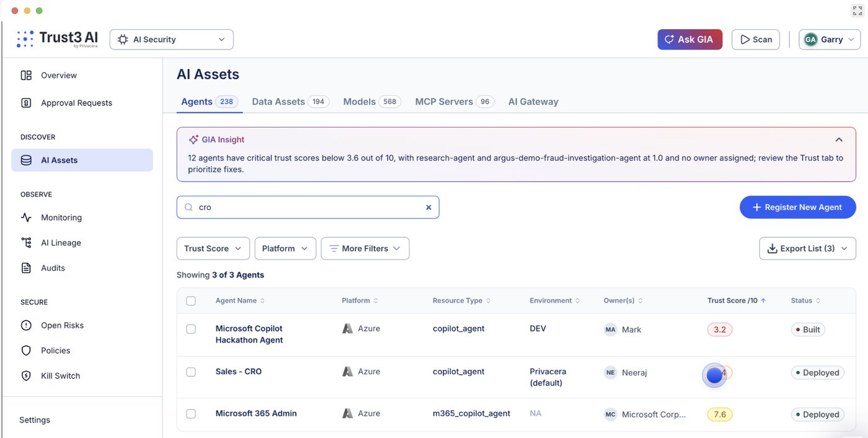The width and height of the screenshot is (868, 438).
Task: Click the m365_copilot_agent resource type
Action: coord(471,413)
